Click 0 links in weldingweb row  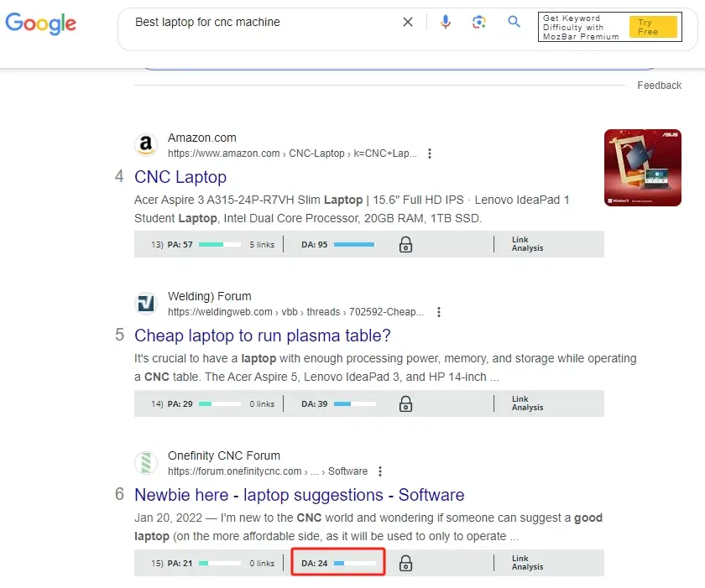(x=262, y=403)
